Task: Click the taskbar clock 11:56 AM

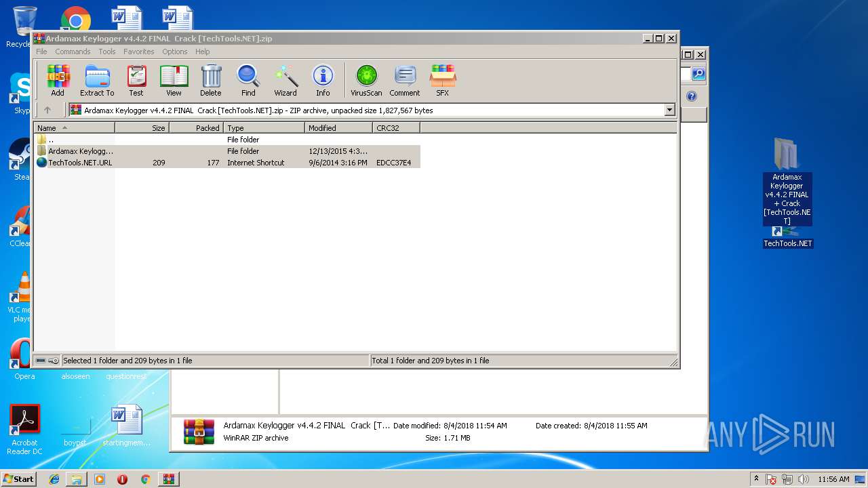Action: tap(833, 479)
